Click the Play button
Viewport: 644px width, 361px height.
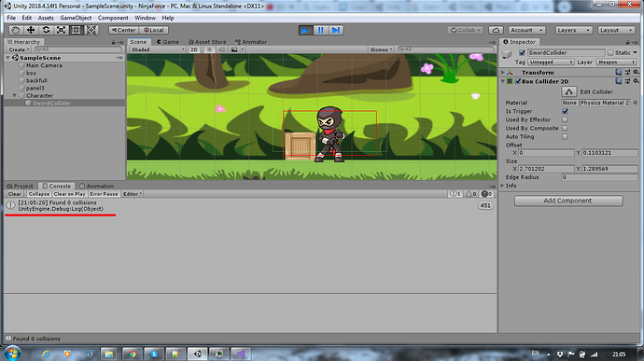tap(305, 30)
